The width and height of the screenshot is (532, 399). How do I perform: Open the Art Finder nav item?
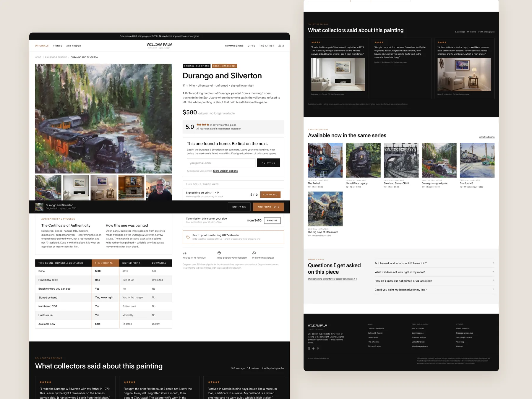(74, 46)
